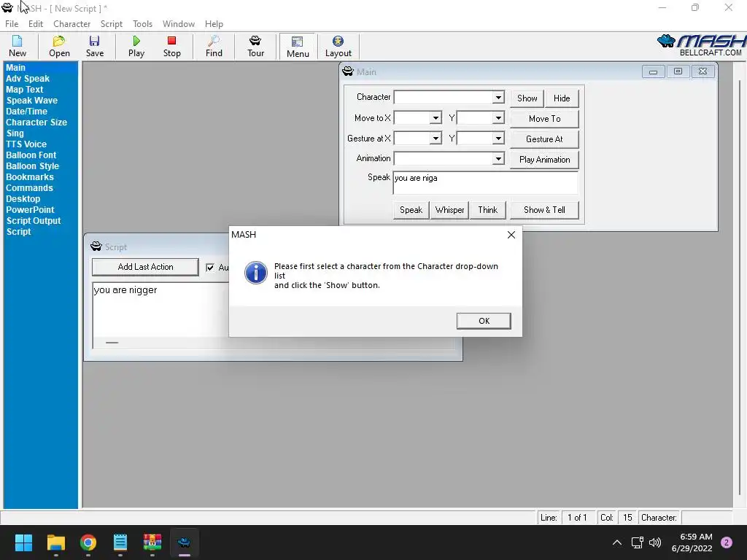This screenshot has height=560, width=747.
Task: Click the vertical scrollbar at right edge
Action: 740,286
